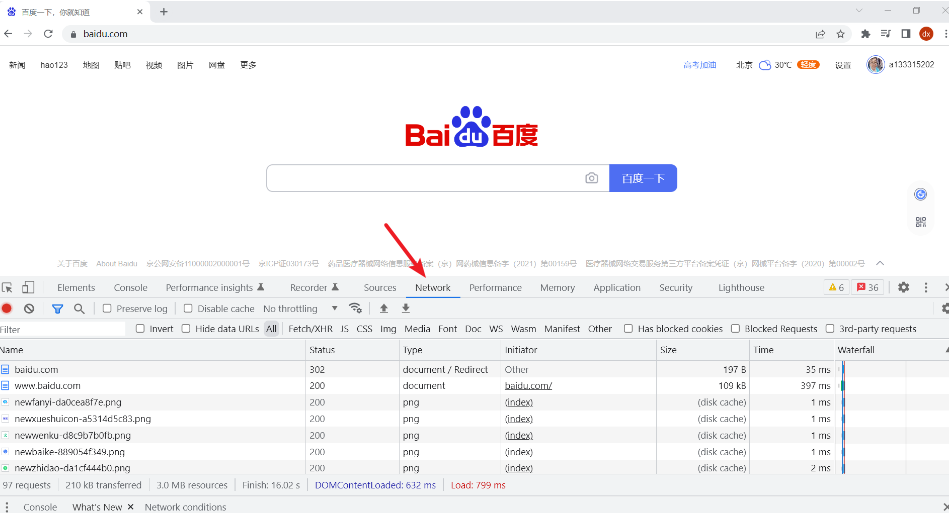Select newbaike-889054f349.png request row
This screenshot has height=516, width=952.
[x=476, y=452]
